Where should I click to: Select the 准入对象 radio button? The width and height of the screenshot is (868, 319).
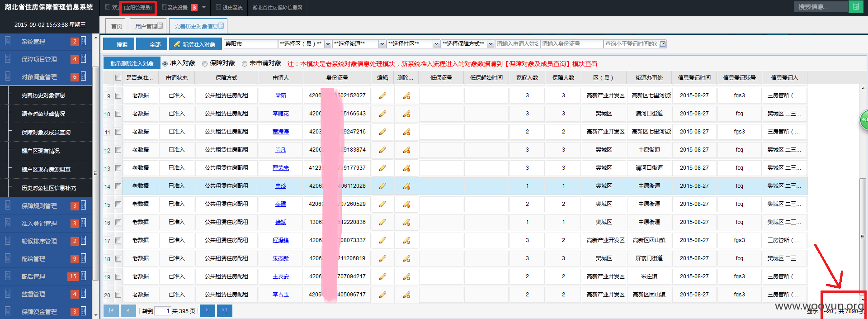[x=165, y=64]
